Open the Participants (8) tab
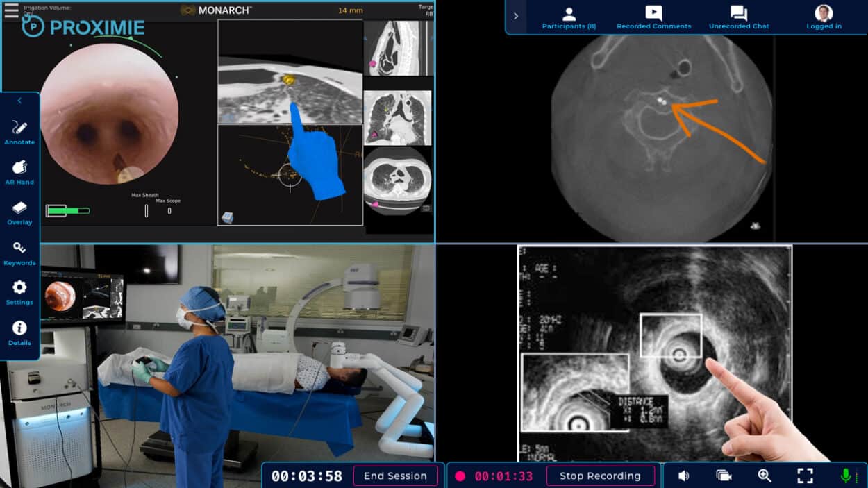 click(x=569, y=17)
